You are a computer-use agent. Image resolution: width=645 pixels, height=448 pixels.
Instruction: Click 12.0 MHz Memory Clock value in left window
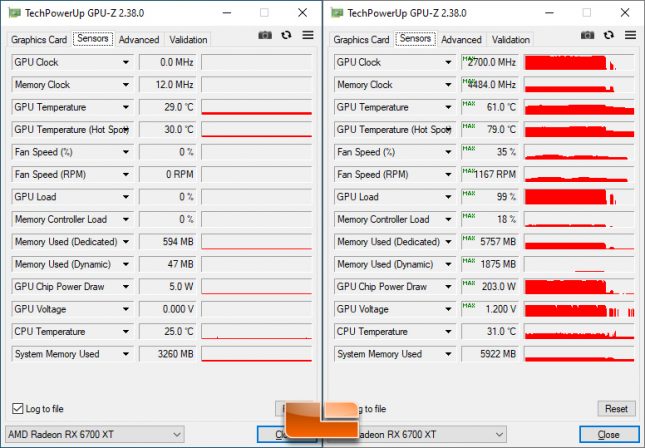pyautogui.click(x=167, y=85)
